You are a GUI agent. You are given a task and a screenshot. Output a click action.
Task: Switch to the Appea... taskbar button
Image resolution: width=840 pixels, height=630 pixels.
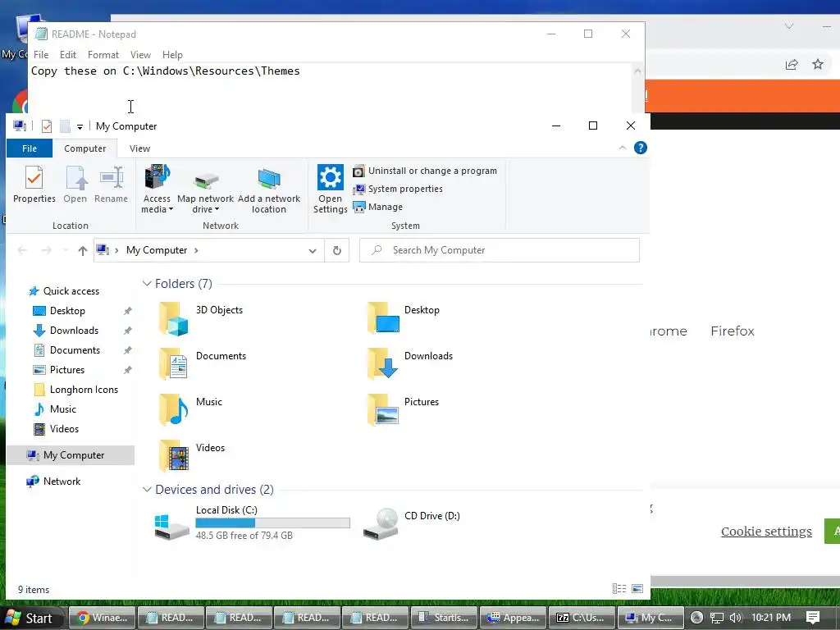tap(514, 618)
